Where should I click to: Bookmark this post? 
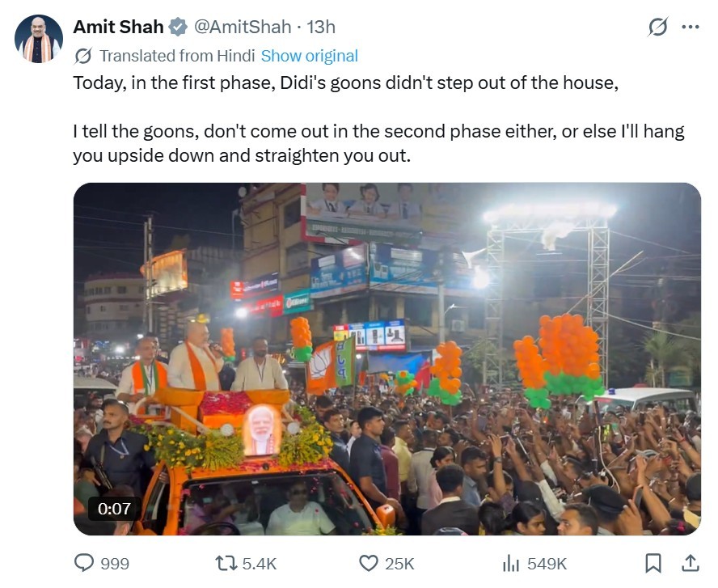coord(653,563)
